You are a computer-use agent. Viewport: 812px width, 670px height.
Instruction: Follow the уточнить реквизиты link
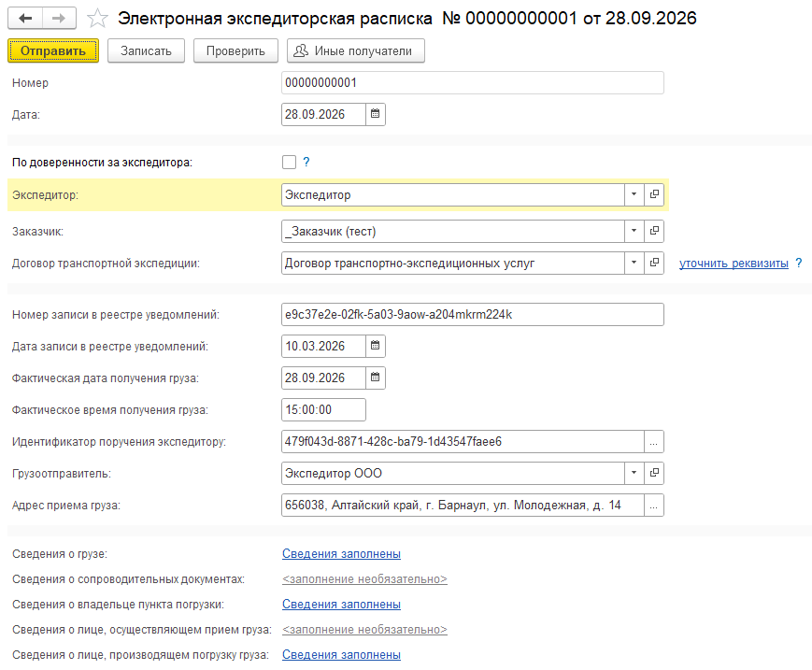[x=734, y=263]
